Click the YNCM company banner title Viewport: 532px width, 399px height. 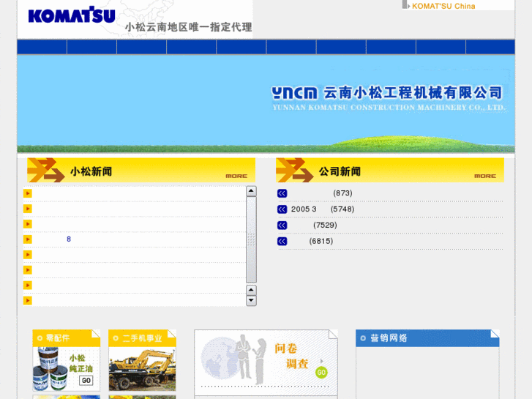tap(387, 93)
